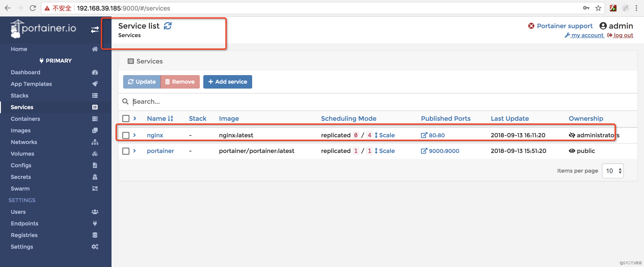The image size is (644, 267).
Task: Toggle sidebar with the arrows icon
Action: pyautogui.click(x=95, y=30)
